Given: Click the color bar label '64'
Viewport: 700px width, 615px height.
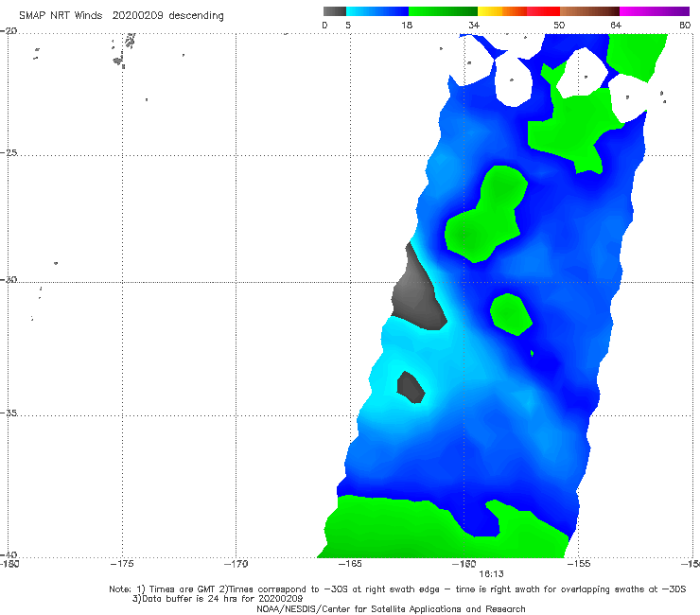Looking at the screenshot, I should point(616,25).
